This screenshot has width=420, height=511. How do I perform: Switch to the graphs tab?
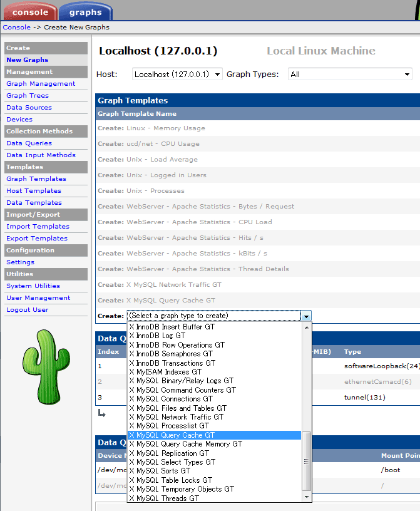point(85,12)
